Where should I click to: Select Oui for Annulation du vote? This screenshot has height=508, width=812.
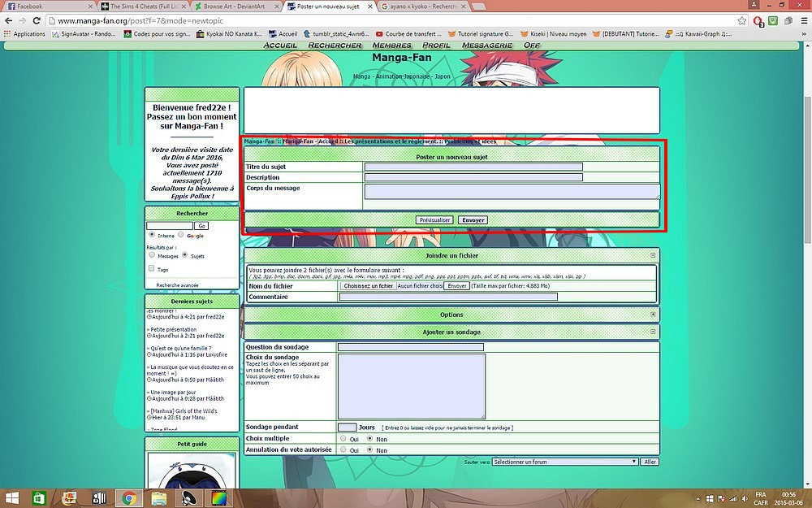click(343, 450)
